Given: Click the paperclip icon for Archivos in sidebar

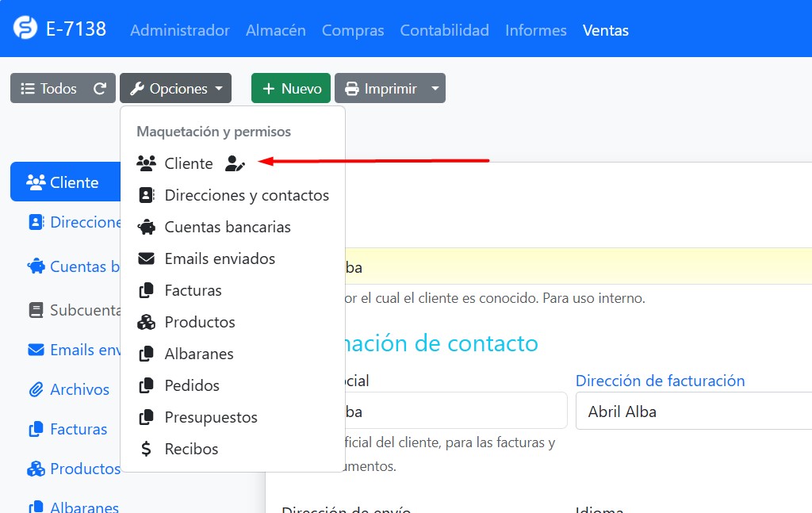Looking at the screenshot, I should pos(36,389).
